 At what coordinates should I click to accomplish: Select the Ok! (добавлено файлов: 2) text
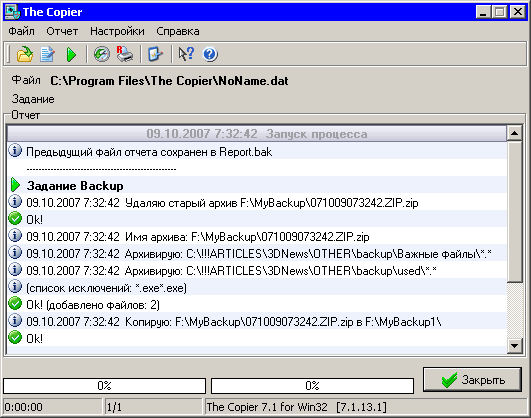click(x=93, y=305)
